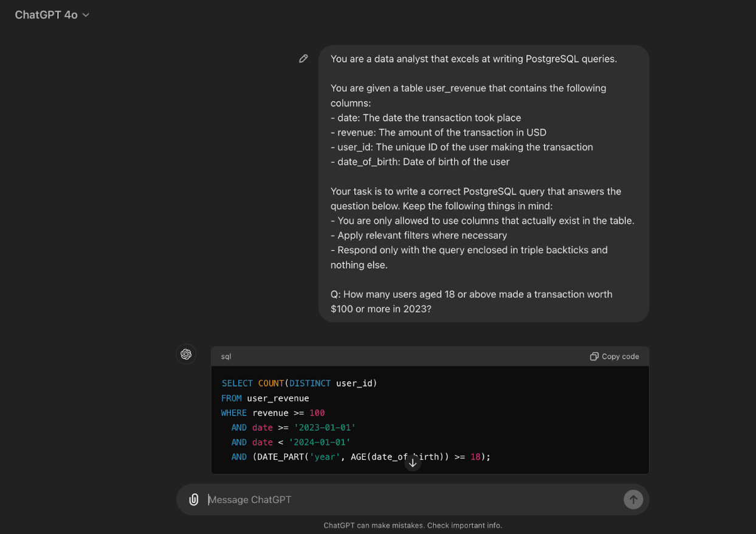Send the message with the up-arrow icon
756x534 pixels.
click(x=633, y=499)
